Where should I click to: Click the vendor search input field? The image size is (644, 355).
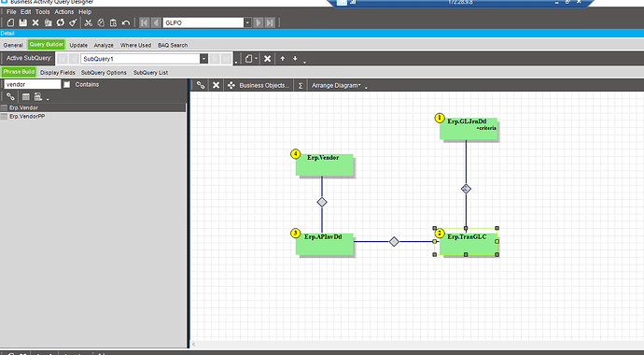tap(33, 84)
